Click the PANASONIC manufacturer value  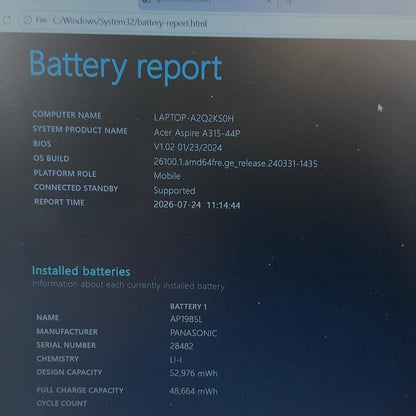coord(193,333)
